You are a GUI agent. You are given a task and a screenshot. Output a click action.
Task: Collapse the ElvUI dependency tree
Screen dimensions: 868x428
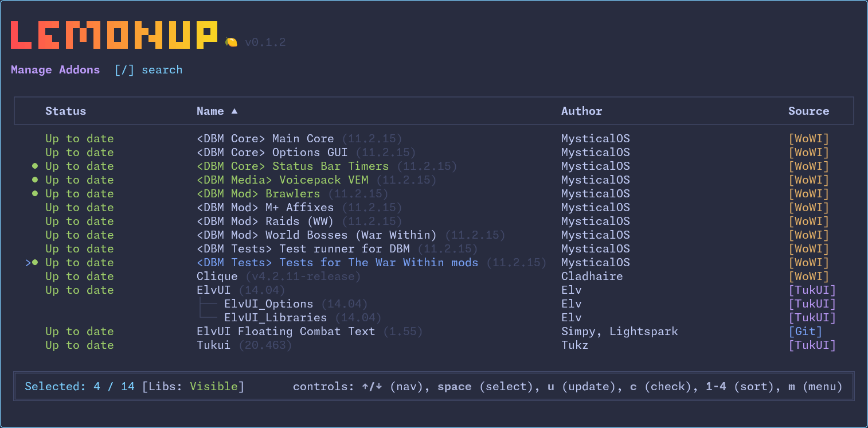[213, 290]
